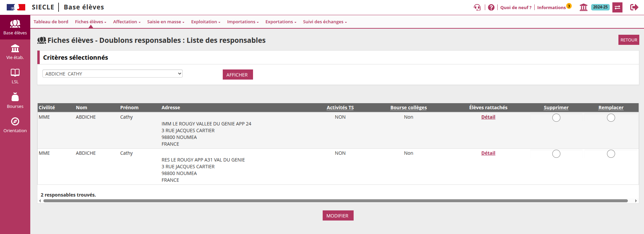This screenshot has height=234, width=644.
Task: Click the logout icon in header
Action: pyautogui.click(x=634, y=7)
